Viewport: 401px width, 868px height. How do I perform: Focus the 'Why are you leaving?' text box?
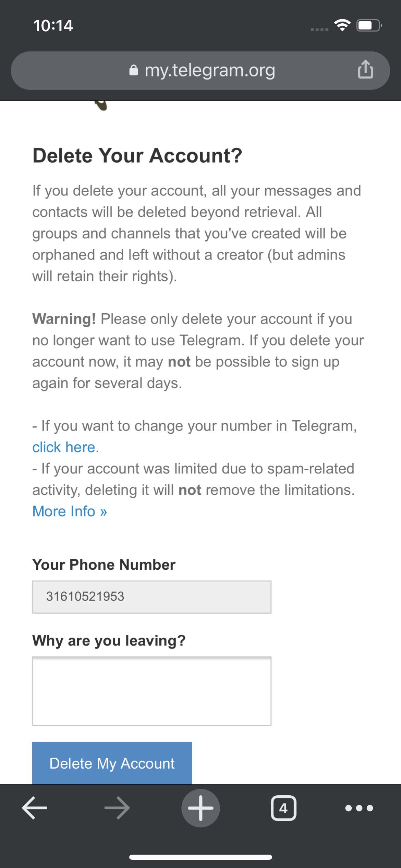(x=152, y=691)
